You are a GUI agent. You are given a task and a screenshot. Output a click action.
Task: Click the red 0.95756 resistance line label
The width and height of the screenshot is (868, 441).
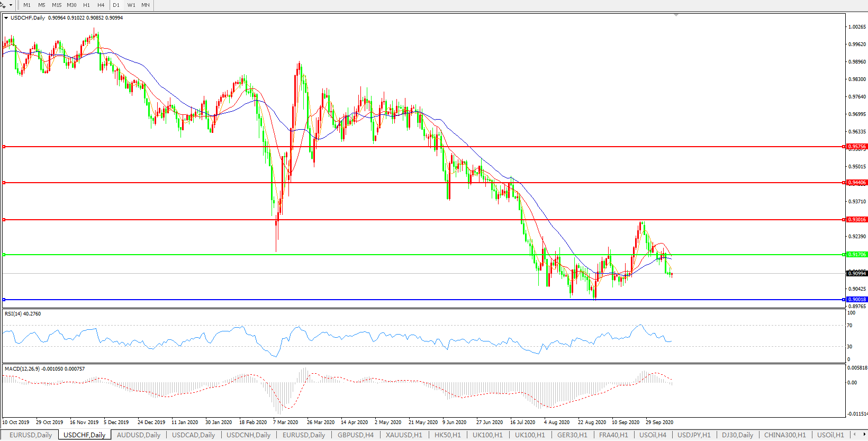(857, 147)
